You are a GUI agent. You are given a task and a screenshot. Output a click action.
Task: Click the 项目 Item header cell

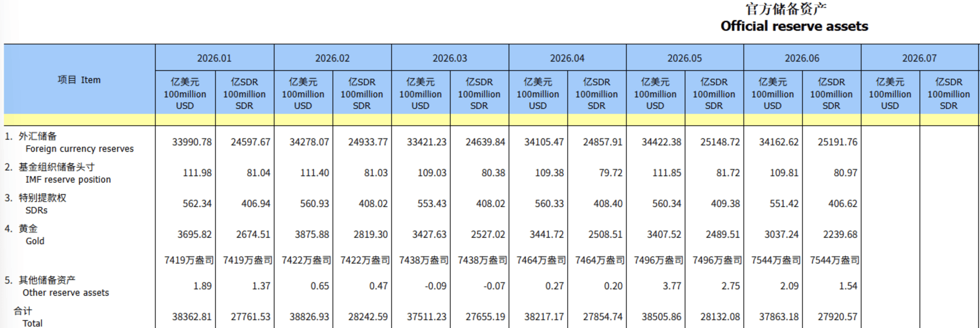79,79
